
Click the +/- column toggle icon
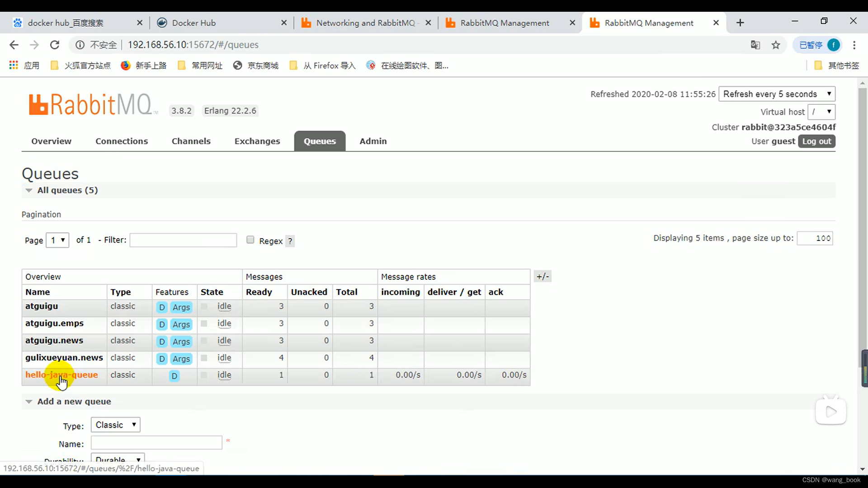pyautogui.click(x=542, y=277)
